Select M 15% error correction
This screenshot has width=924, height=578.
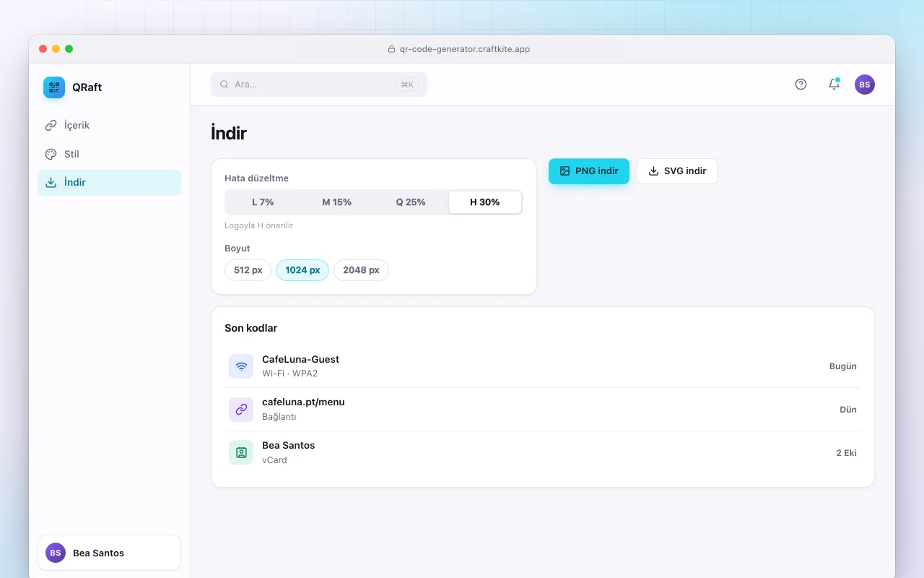[336, 202]
